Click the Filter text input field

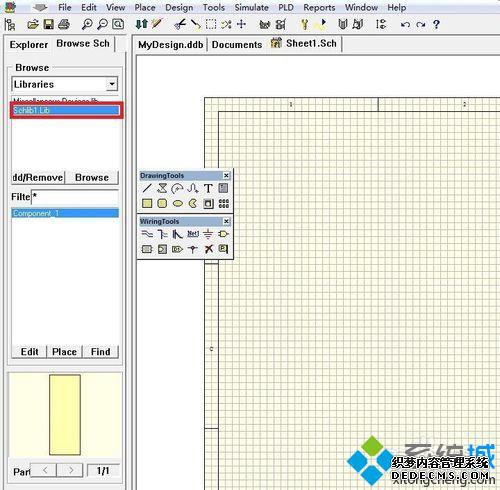(x=75, y=197)
